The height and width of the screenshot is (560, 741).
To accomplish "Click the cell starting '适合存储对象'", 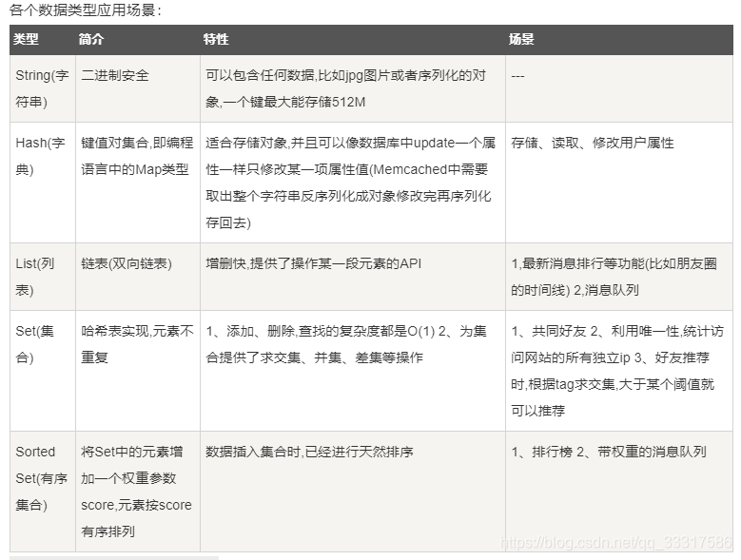I will [x=353, y=183].
